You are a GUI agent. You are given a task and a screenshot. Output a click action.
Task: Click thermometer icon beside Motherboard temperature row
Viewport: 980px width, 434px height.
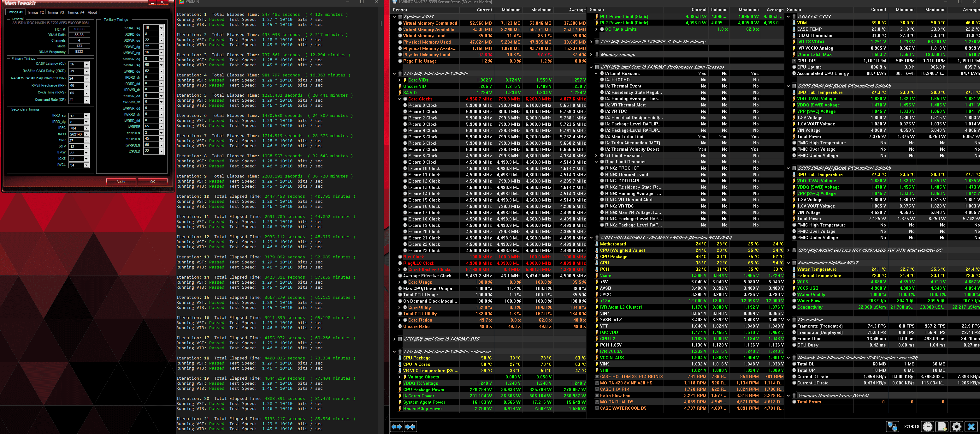(597, 244)
